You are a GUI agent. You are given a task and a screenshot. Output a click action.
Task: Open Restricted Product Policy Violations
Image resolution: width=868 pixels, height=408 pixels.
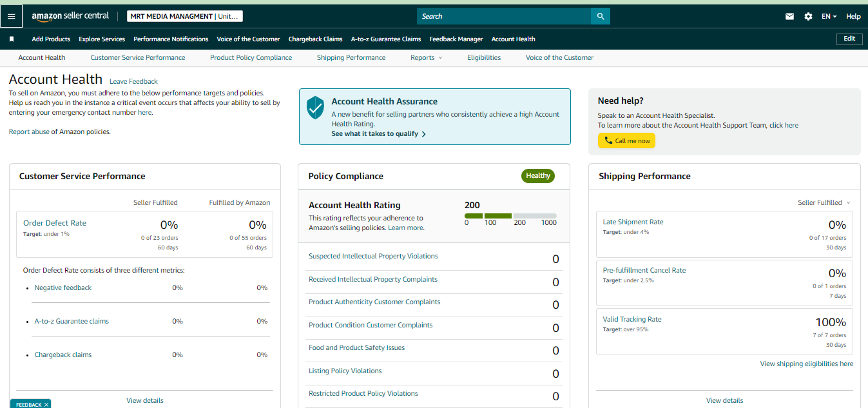pyautogui.click(x=363, y=394)
